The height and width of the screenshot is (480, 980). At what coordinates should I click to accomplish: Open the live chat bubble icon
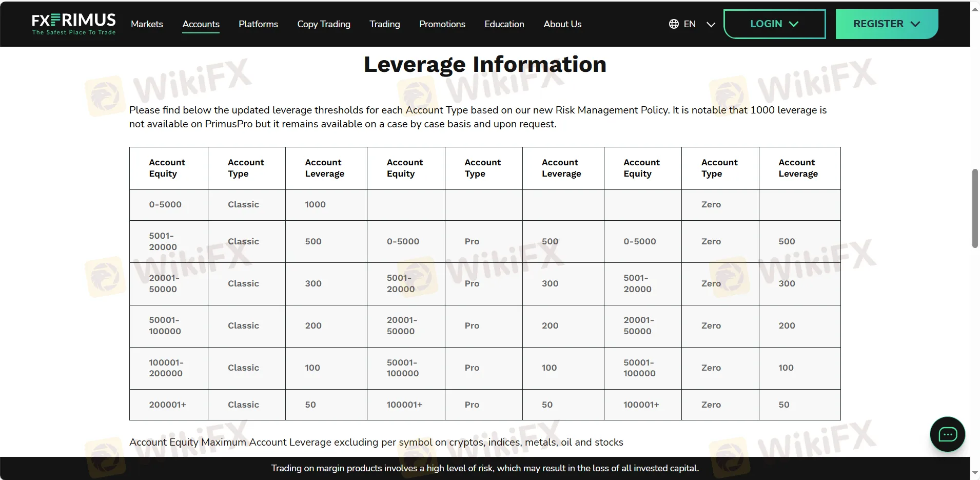point(947,434)
